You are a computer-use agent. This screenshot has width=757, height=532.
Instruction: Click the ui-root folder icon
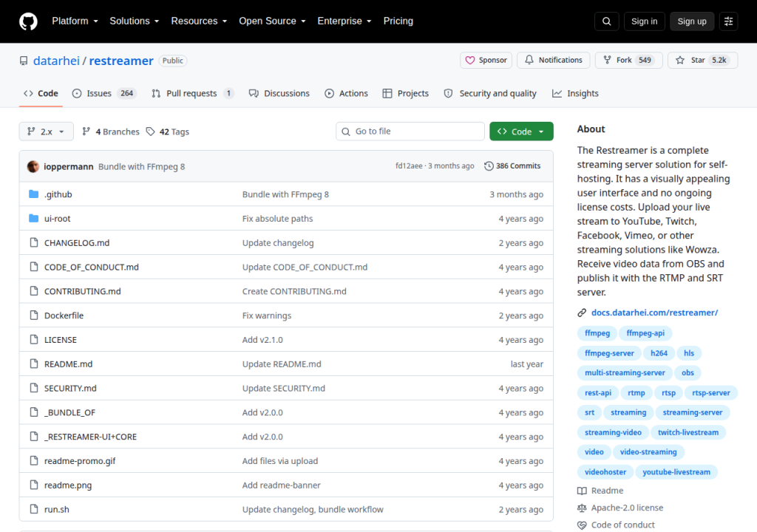[33, 218]
